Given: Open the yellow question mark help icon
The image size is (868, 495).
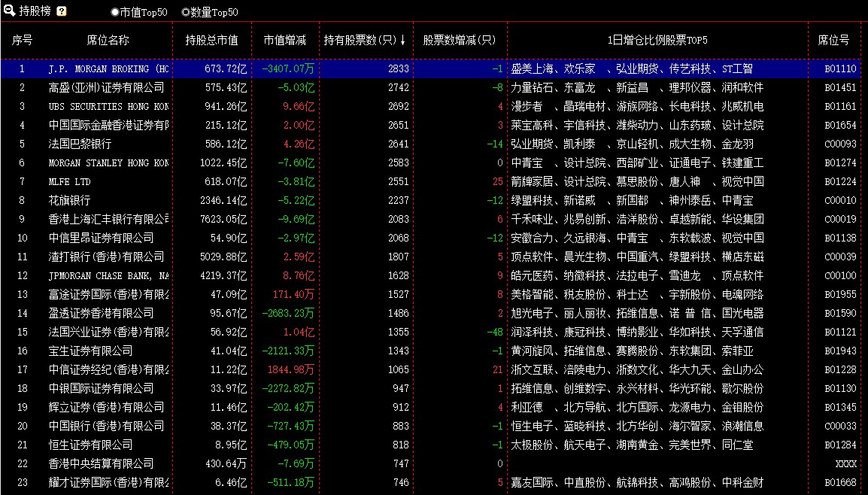Looking at the screenshot, I should click(x=62, y=11).
